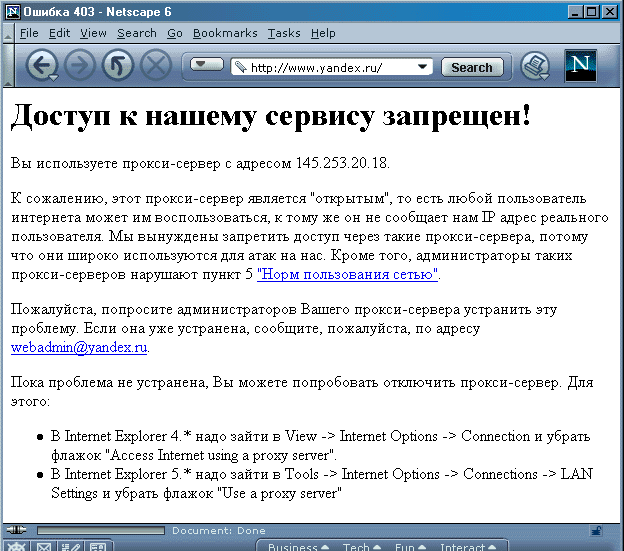
Task: Click into the http://www.yandex.ru/ address field
Action: (332, 67)
